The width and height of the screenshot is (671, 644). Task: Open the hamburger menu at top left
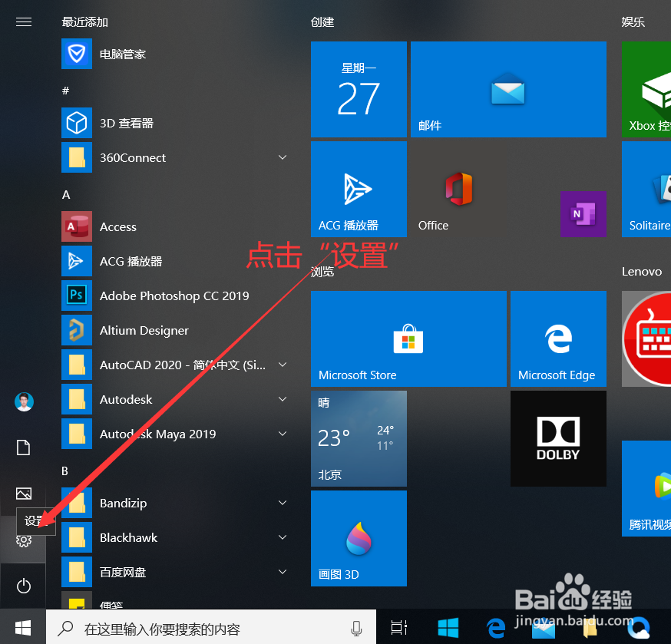click(x=24, y=21)
